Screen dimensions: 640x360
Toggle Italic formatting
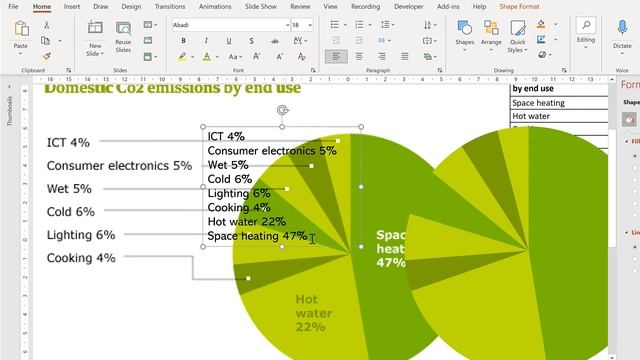206,41
